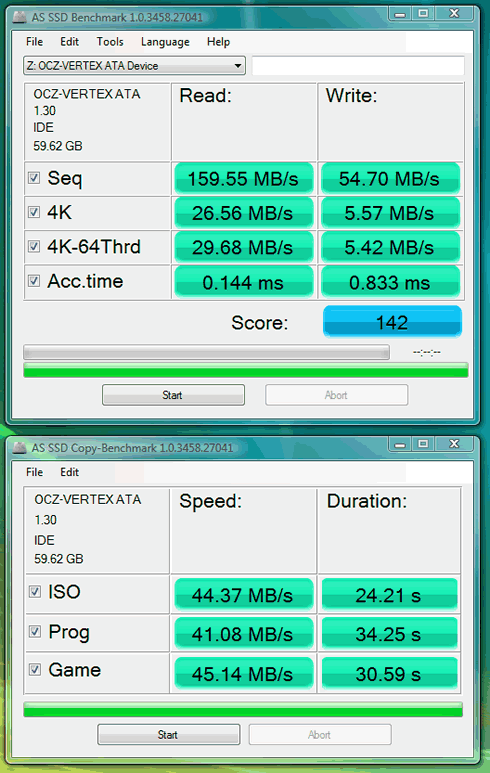Maximize the AS SSD Benchmark window
The height and width of the screenshot is (773, 490).
pyautogui.click(x=423, y=14)
